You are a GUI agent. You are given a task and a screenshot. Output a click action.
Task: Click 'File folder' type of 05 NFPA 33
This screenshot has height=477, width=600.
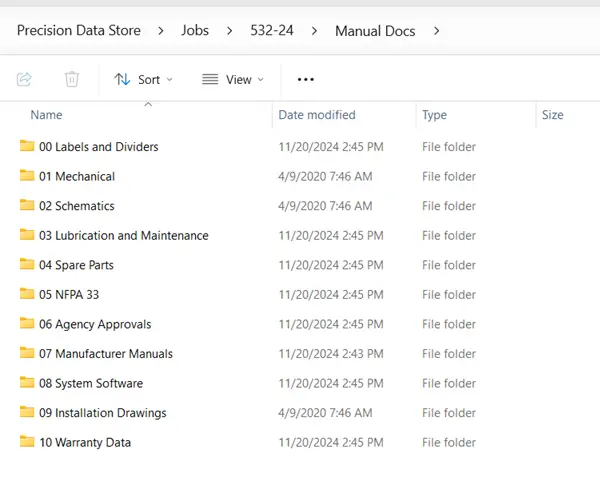click(449, 295)
